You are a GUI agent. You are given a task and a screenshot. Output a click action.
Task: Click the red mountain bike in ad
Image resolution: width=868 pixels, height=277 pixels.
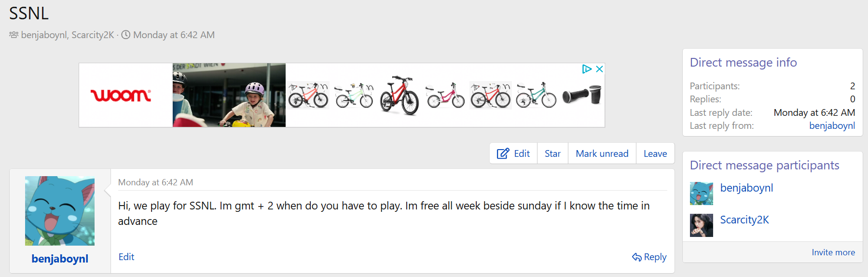click(x=400, y=95)
